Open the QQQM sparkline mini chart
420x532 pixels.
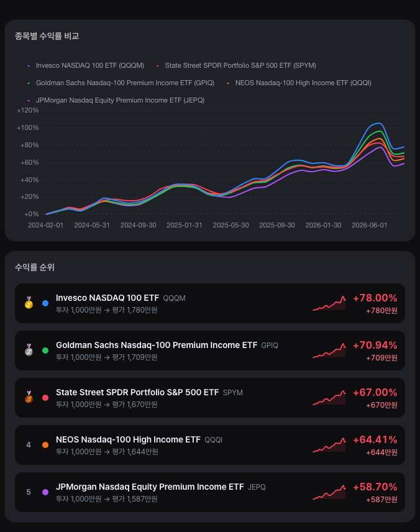pyautogui.click(x=329, y=303)
